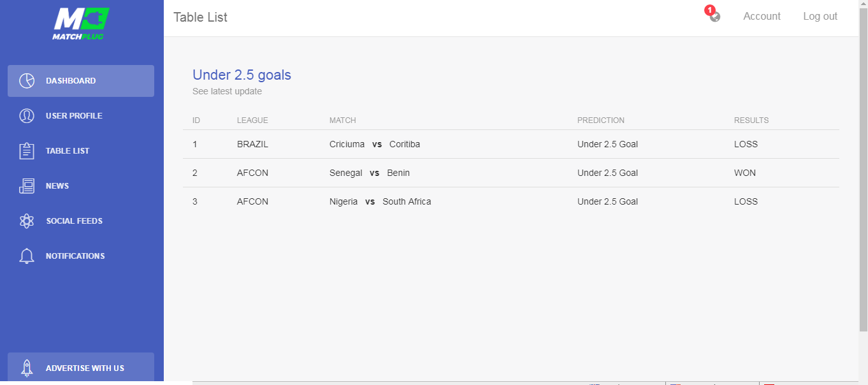Select the Senegal vs Benin match row
The image size is (868, 385).
click(x=511, y=173)
